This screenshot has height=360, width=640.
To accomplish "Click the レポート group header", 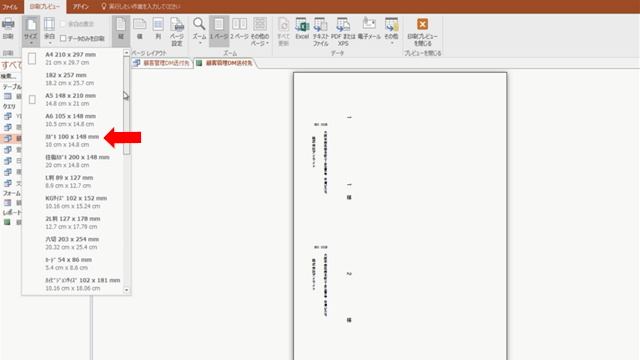I will coord(11,212).
